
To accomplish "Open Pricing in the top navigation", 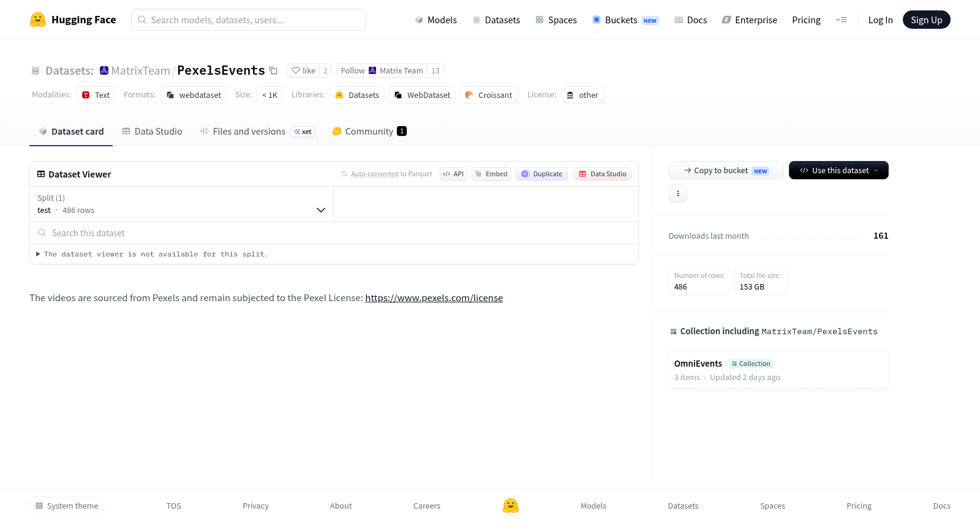I will pos(806,20).
